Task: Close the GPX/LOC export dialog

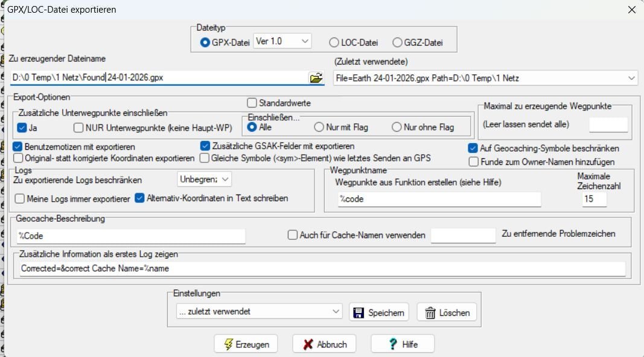Action: (x=631, y=10)
